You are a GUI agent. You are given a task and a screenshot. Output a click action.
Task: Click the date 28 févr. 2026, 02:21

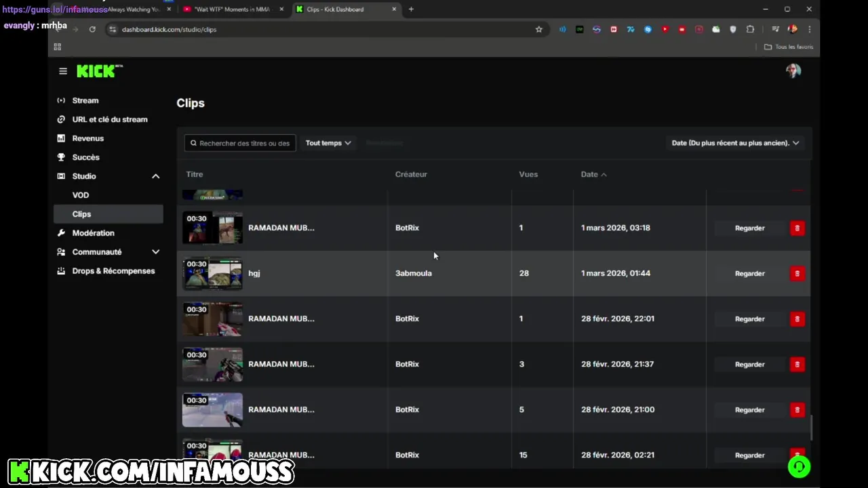(618, 455)
